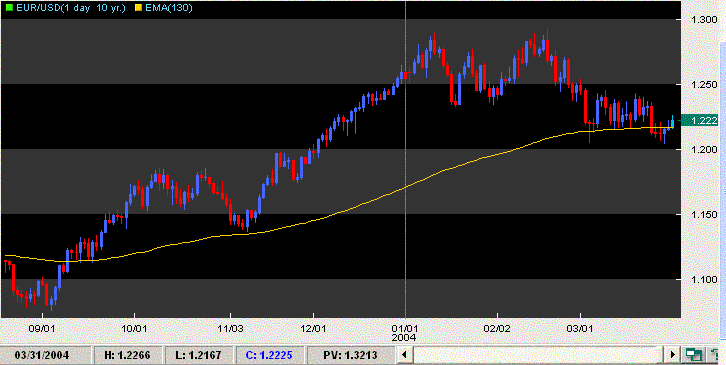The width and height of the screenshot is (726, 365).
Task: Click the C: 1.2225 close value
Action: pyautogui.click(x=269, y=355)
